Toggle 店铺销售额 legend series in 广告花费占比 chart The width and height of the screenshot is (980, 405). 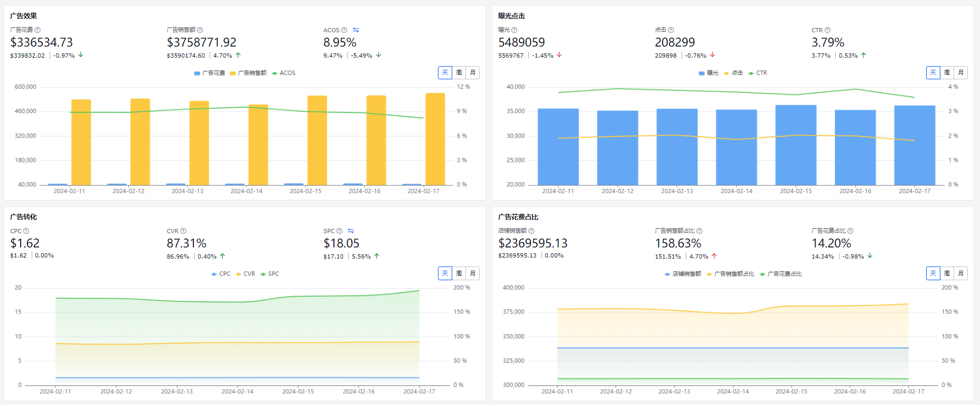click(683, 274)
